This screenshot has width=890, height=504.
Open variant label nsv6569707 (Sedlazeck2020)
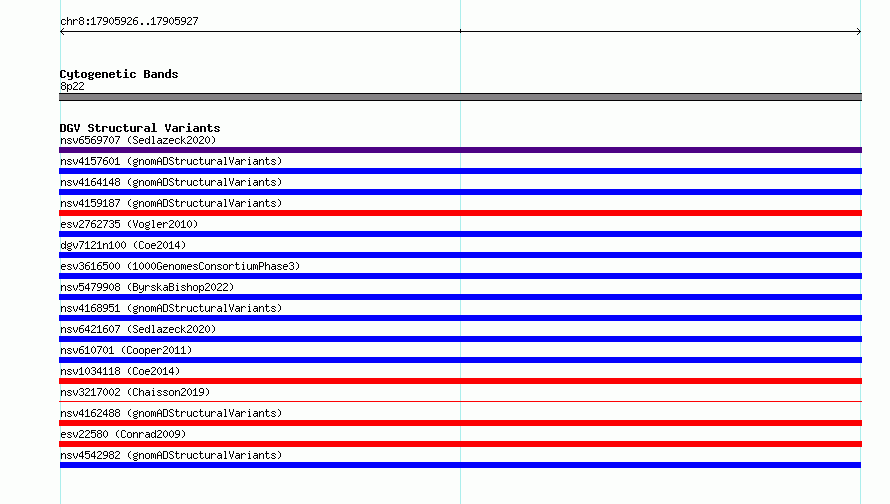[x=138, y=140]
